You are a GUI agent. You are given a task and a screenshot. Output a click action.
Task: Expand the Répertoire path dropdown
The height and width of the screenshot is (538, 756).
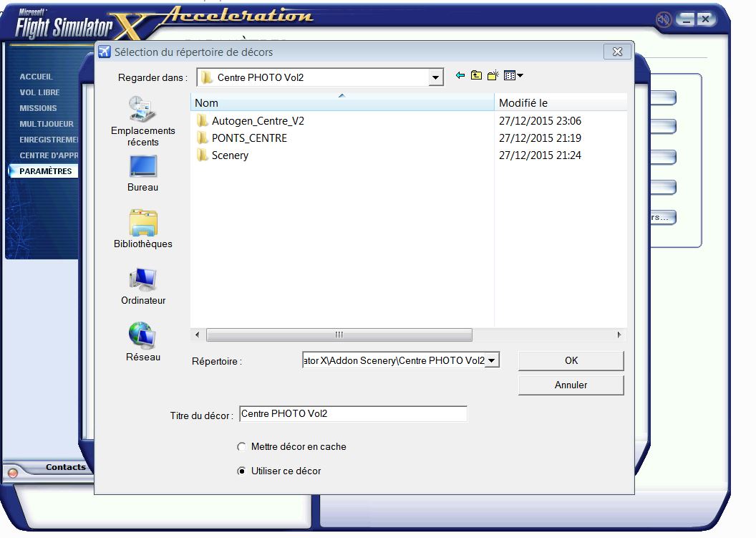491,360
